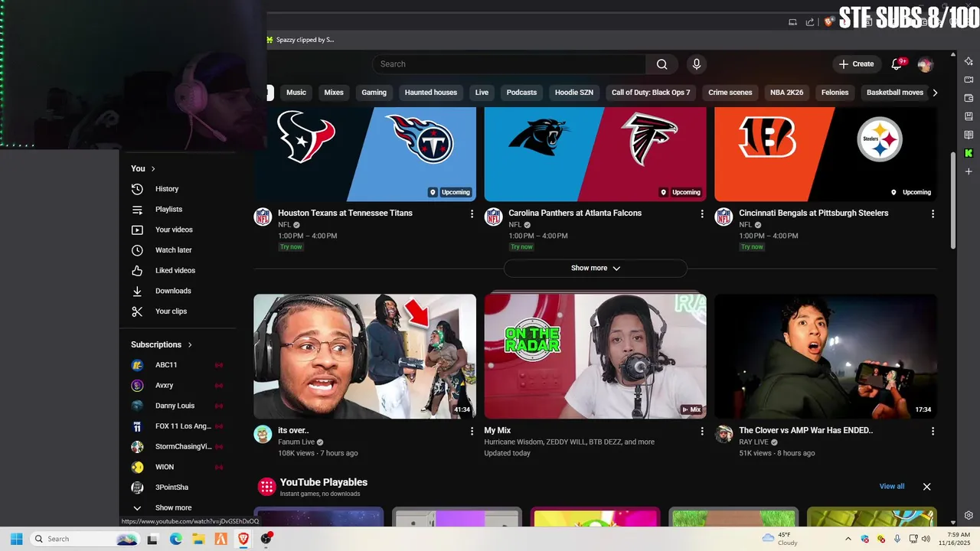The height and width of the screenshot is (551, 980).
Task: Show hidden system tray icons
Action: coord(848,539)
